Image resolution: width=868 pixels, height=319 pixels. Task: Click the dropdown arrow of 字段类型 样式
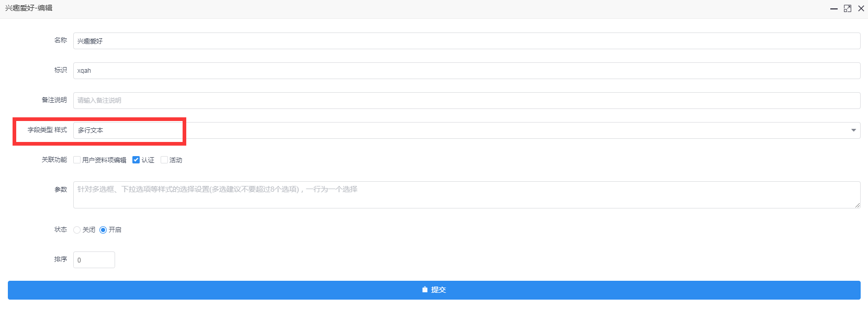(853, 130)
